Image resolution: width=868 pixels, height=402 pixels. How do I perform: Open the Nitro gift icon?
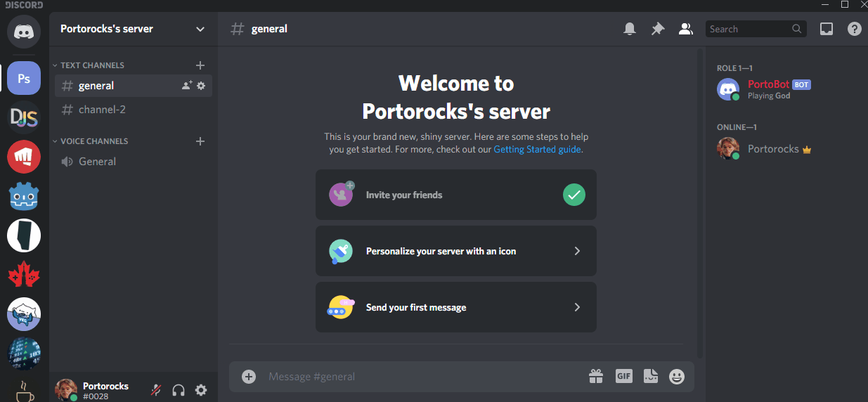point(596,377)
